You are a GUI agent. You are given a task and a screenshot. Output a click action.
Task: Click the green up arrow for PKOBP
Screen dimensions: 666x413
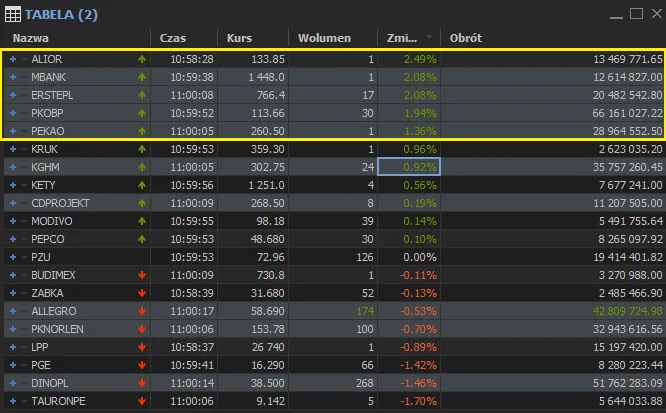tap(142, 113)
